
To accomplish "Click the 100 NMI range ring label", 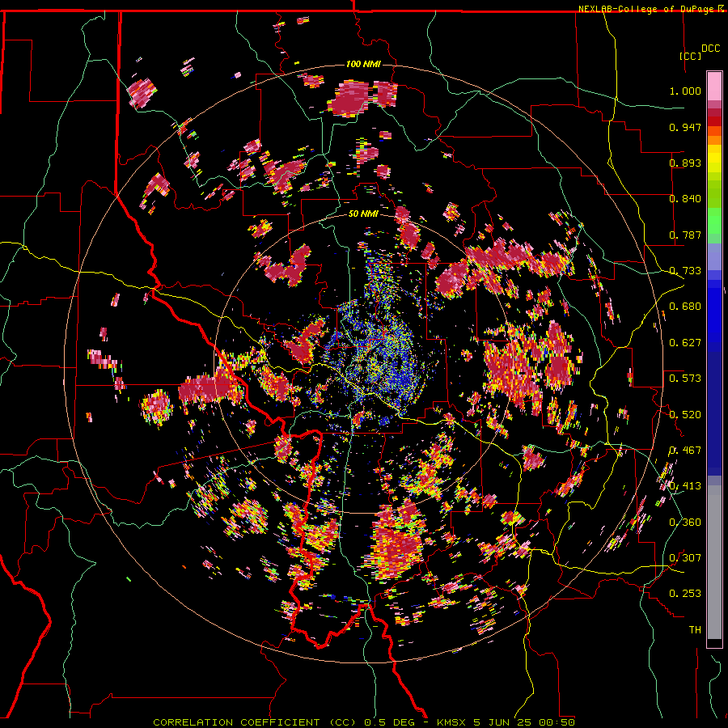I will coord(363,64).
